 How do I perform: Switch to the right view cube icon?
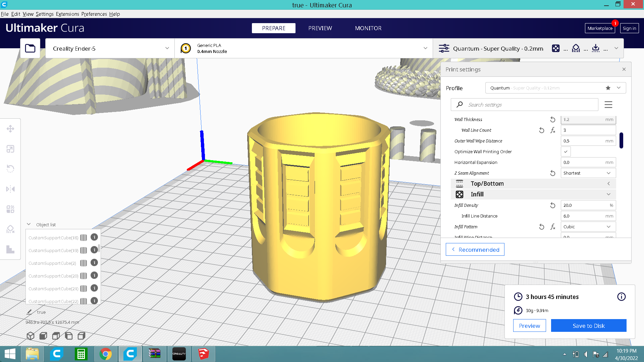82,336
